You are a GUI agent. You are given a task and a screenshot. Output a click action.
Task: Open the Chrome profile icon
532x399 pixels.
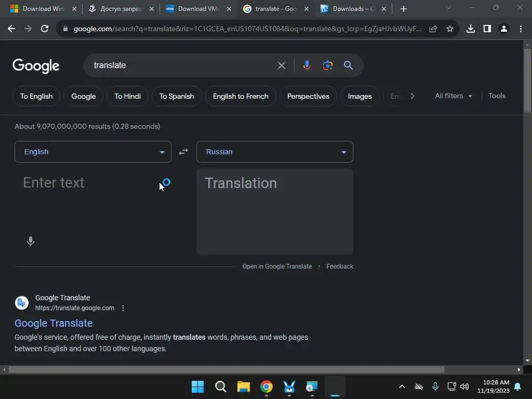click(504, 29)
